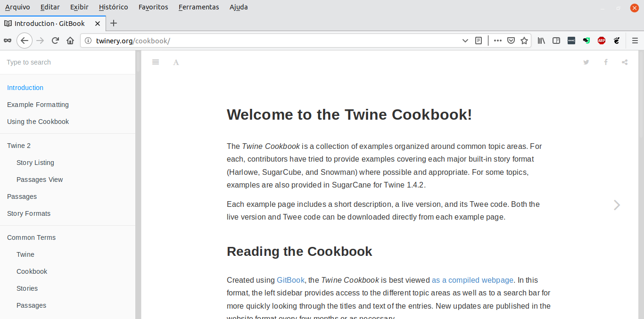The height and width of the screenshot is (319, 644).
Task: Open the Exibir menu
Action: point(79,7)
